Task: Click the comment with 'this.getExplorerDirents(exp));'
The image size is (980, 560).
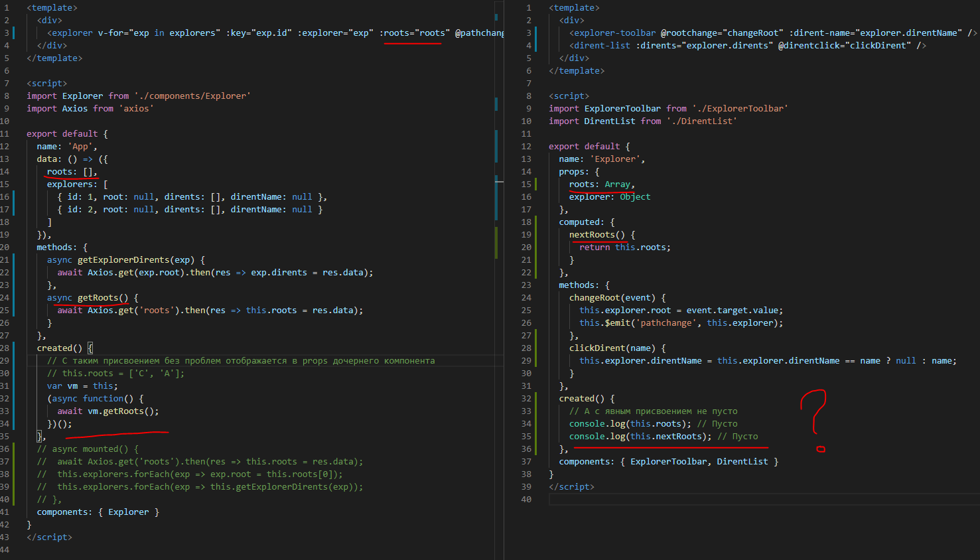Action: pyautogui.click(x=200, y=486)
